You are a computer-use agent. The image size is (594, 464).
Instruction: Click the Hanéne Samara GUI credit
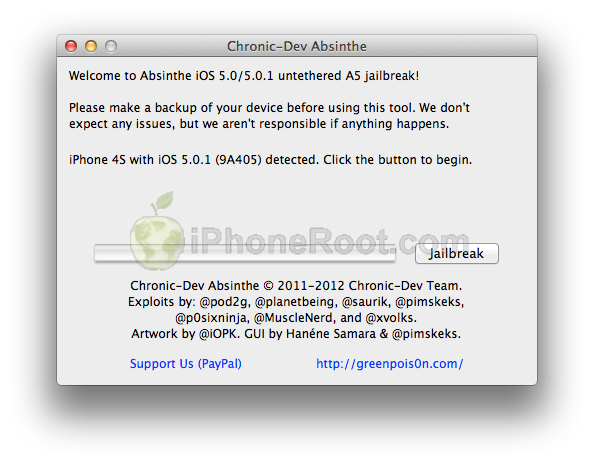pyautogui.click(x=330, y=334)
